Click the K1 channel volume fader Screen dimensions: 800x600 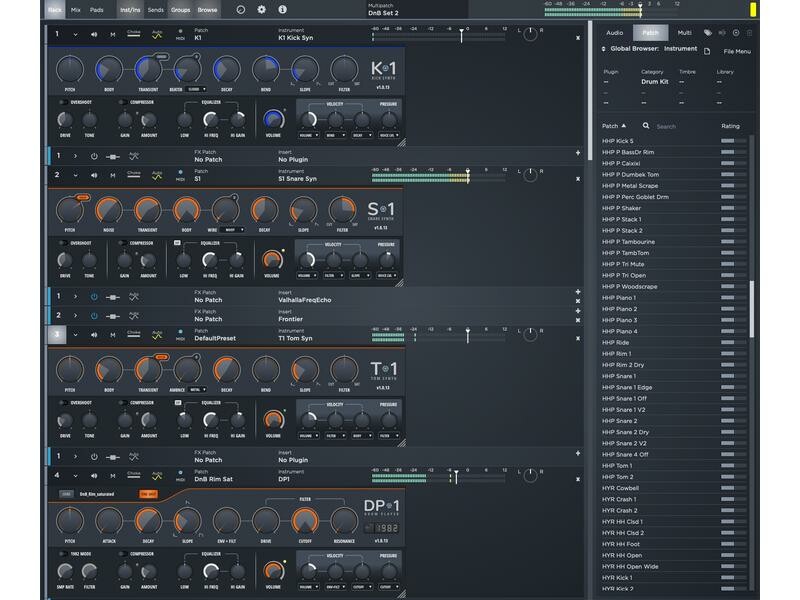pyautogui.click(x=461, y=35)
